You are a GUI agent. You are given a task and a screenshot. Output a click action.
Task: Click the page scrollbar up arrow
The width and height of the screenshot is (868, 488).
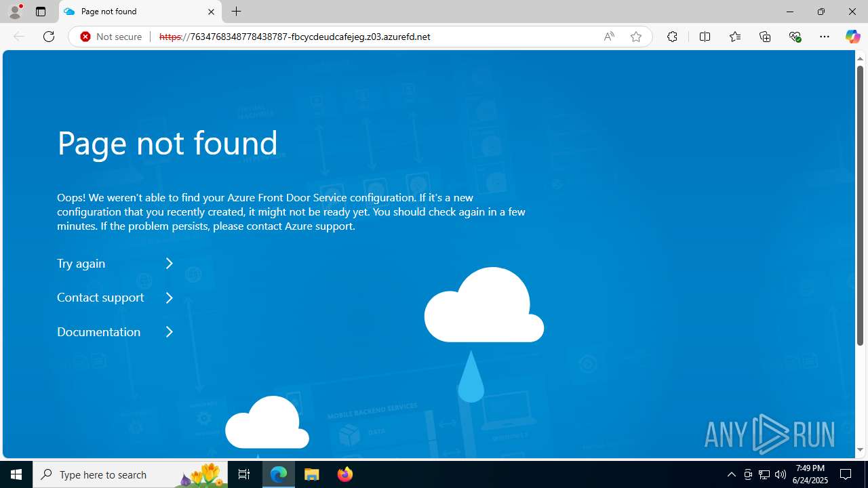pos(860,58)
